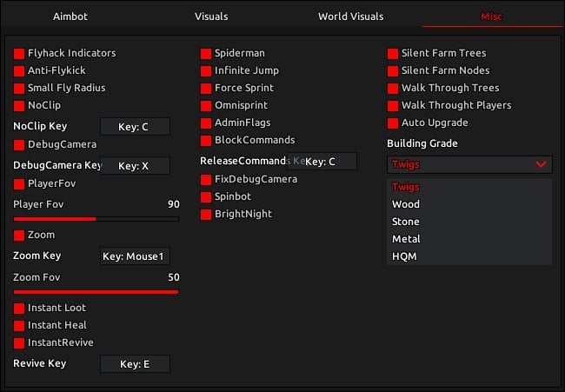
Task: Uncheck the Infinite Jump box
Action: (206, 71)
